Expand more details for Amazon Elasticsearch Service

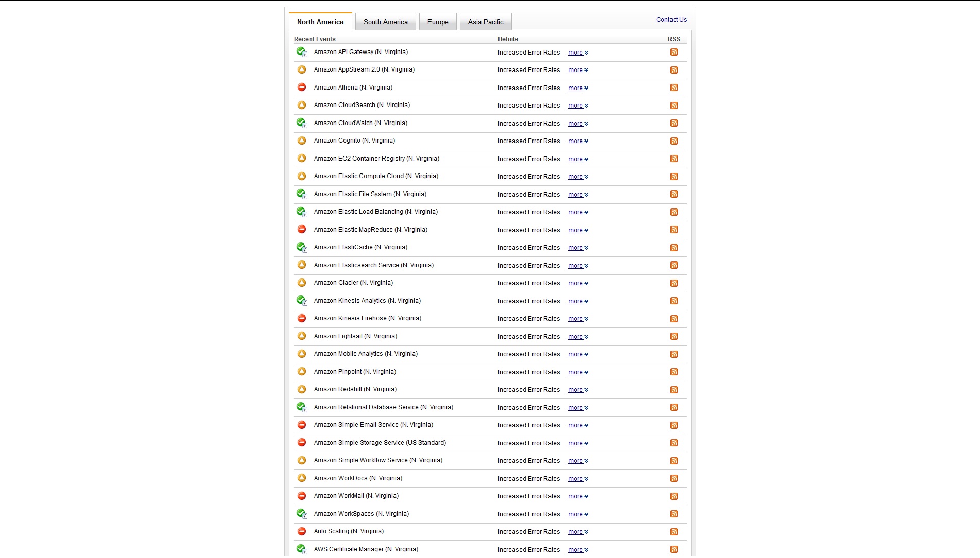[578, 266]
